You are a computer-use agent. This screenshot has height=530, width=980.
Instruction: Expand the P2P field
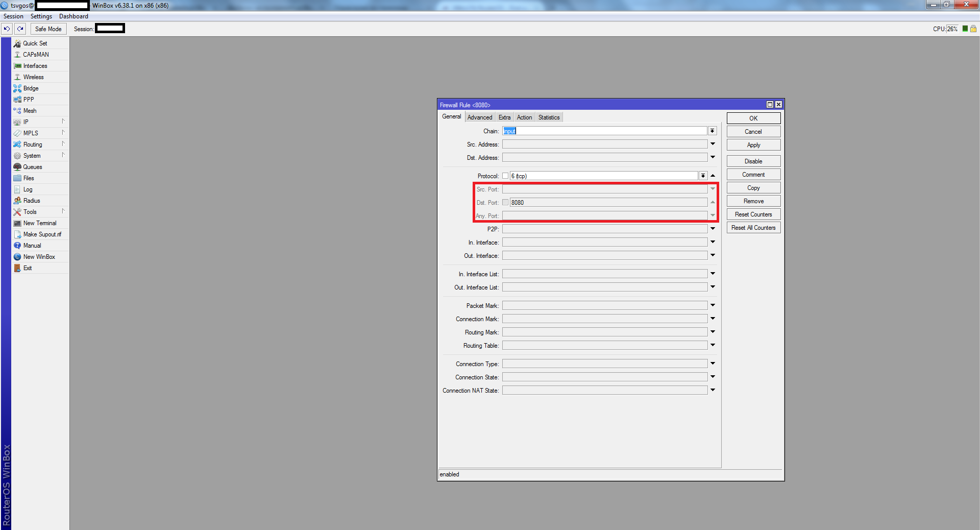tap(713, 229)
